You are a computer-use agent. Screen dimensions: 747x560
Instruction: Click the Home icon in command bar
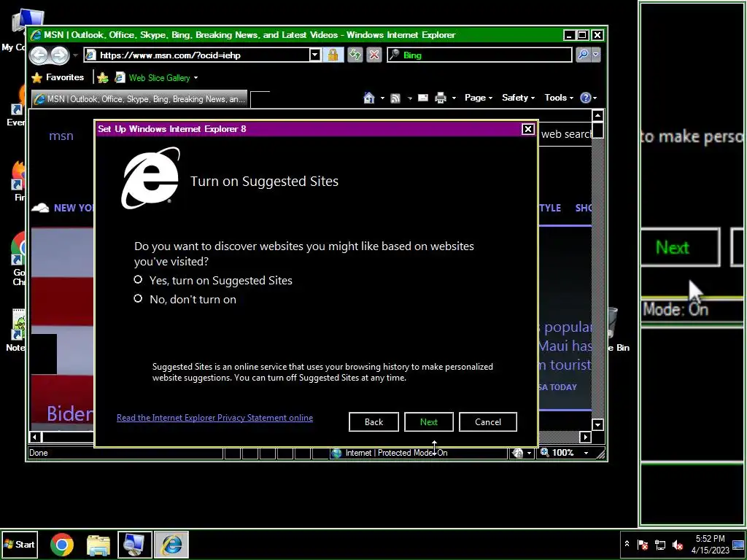(x=368, y=98)
